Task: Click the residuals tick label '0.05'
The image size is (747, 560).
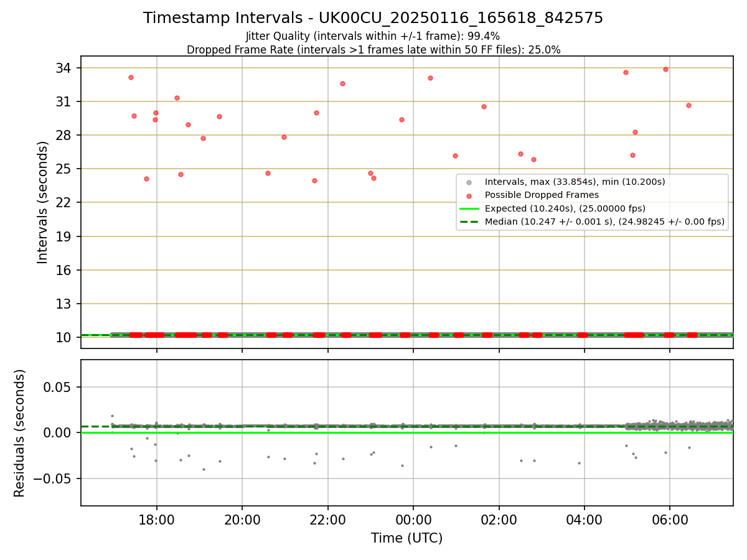Action: (x=58, y=387)
